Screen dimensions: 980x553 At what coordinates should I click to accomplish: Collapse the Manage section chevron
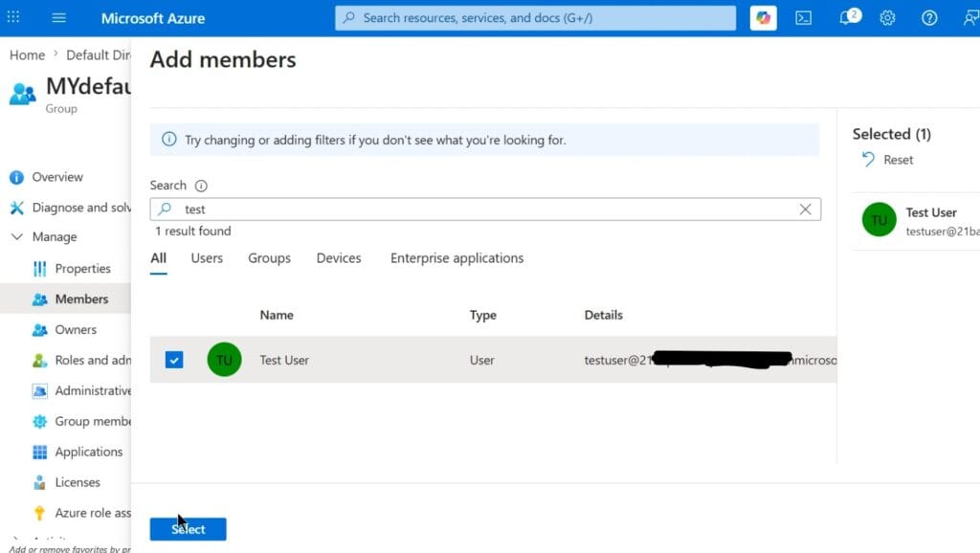point(17,237)
